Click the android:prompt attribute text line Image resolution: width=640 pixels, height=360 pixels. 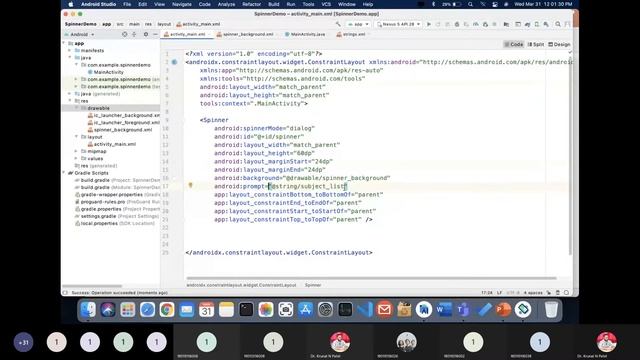coord(280,186)
